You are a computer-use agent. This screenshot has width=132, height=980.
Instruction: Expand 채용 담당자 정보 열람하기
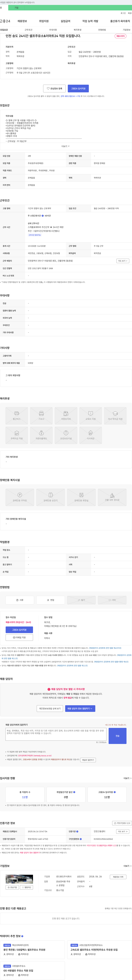80,708
